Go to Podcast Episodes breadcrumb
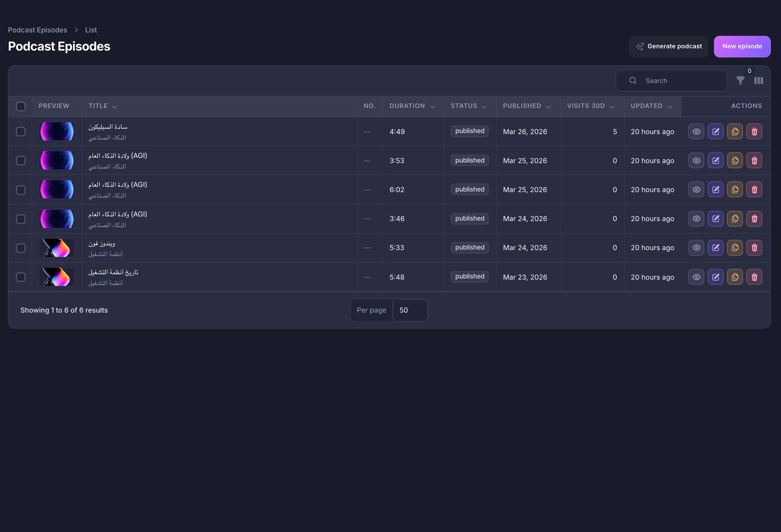 point(37,30)
